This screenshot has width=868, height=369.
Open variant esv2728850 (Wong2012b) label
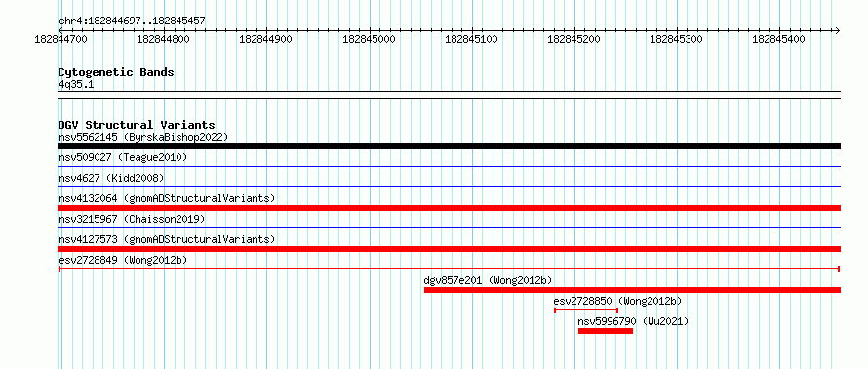point(617,301)
